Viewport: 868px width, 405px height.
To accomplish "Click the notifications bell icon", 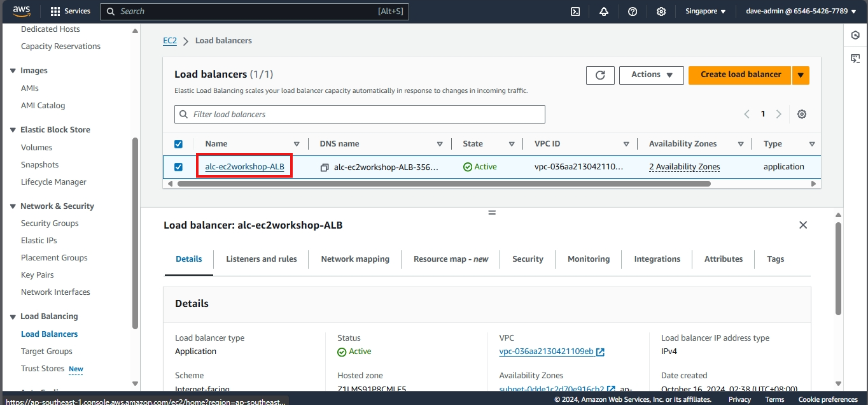I will (x=604, y=11).
